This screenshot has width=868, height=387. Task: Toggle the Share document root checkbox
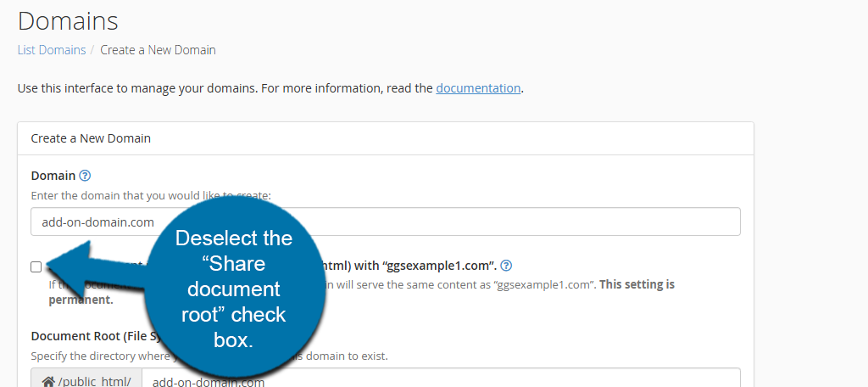click(x=36, y=266)
